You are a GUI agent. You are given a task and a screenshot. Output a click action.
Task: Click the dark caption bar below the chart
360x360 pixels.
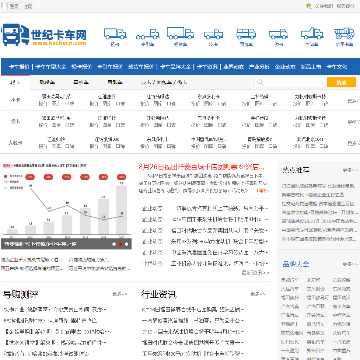66,244
